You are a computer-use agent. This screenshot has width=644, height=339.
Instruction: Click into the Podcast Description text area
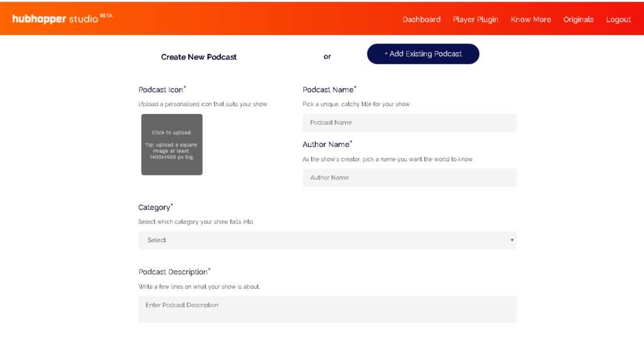click(327, 309)
